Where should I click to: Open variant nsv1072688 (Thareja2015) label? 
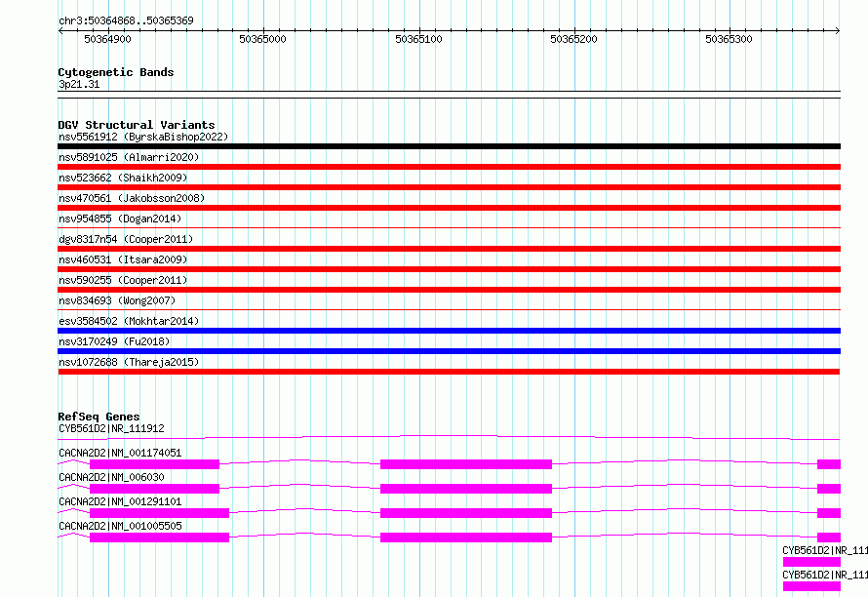tap(129, 362)
